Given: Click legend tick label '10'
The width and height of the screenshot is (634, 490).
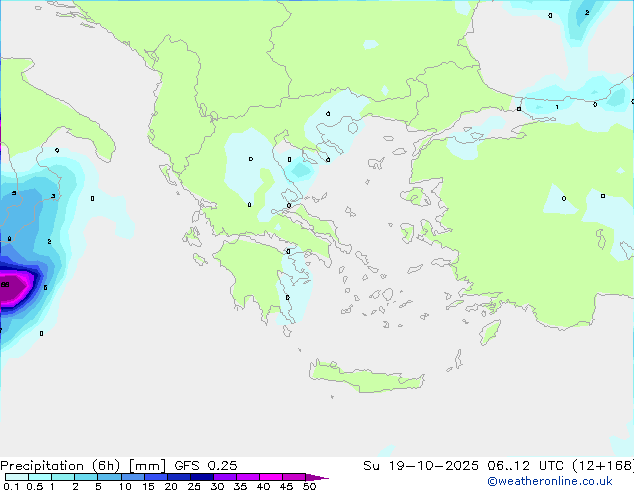Looking at the screenshot, I should (x=125, y=486).
